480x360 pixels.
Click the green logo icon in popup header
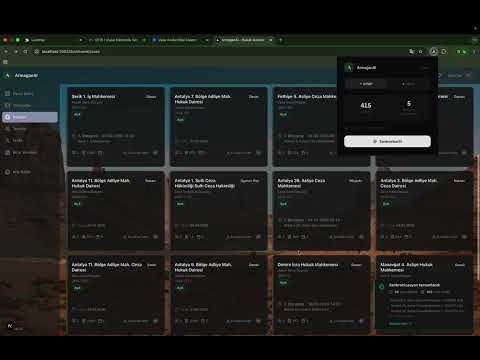349,68
